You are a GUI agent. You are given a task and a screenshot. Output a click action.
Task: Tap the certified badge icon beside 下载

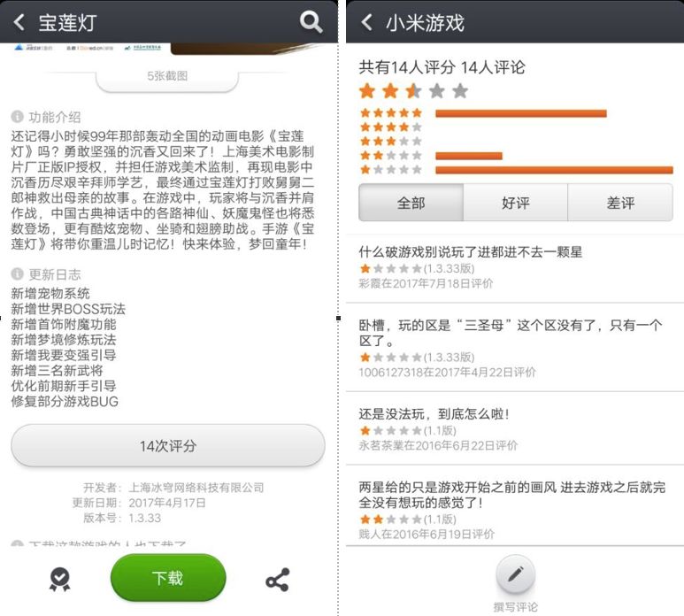[60, 580]
